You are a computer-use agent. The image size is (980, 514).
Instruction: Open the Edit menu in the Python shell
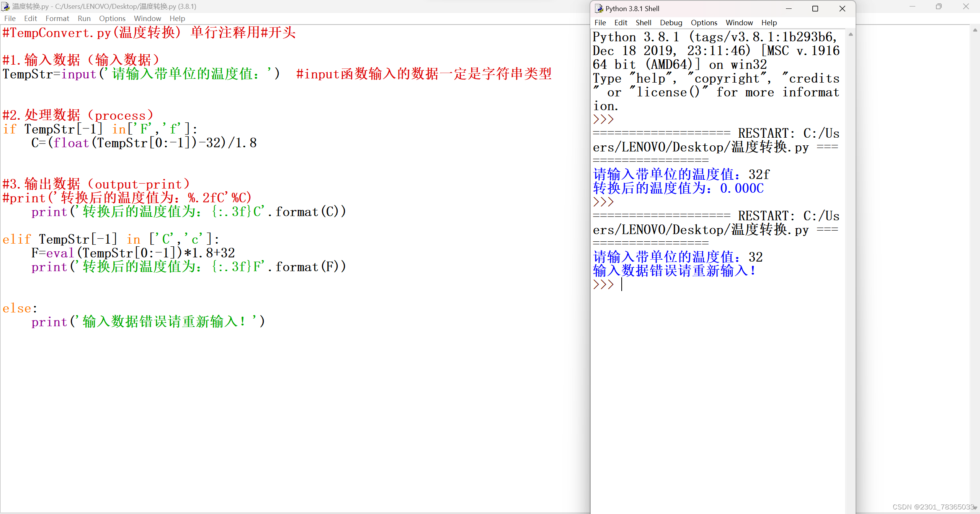(x=620, y=23)
